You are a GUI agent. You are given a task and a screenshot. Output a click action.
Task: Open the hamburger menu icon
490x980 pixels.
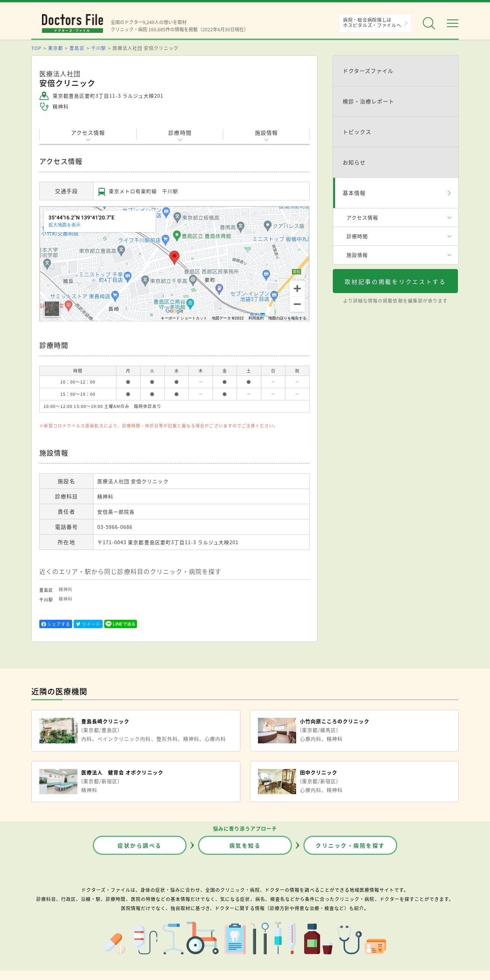(x=453, y=23)
